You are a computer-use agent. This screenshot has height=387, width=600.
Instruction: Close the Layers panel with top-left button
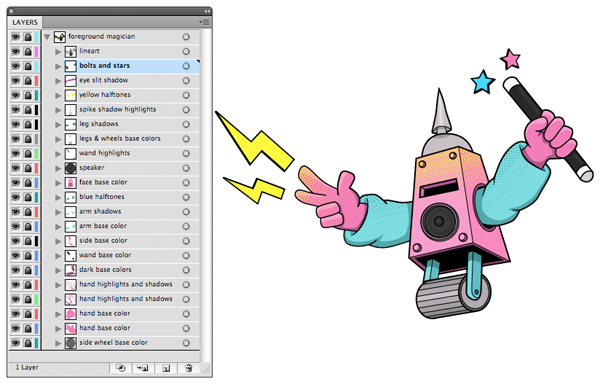point(11,11)
